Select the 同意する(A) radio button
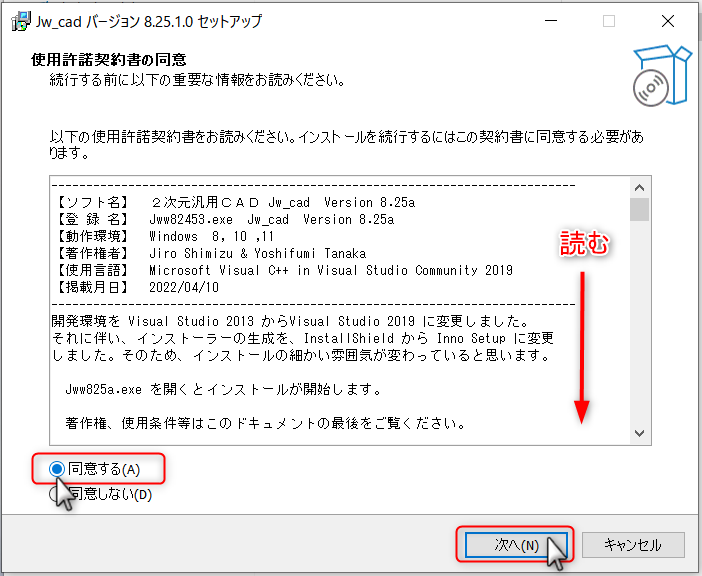Screen dimensions: 702x576 click(x=57, y=469)
